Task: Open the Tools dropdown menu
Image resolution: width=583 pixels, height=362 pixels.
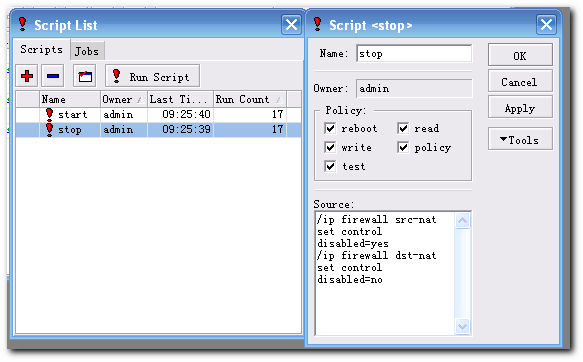Action: click(x=520, y=140)
